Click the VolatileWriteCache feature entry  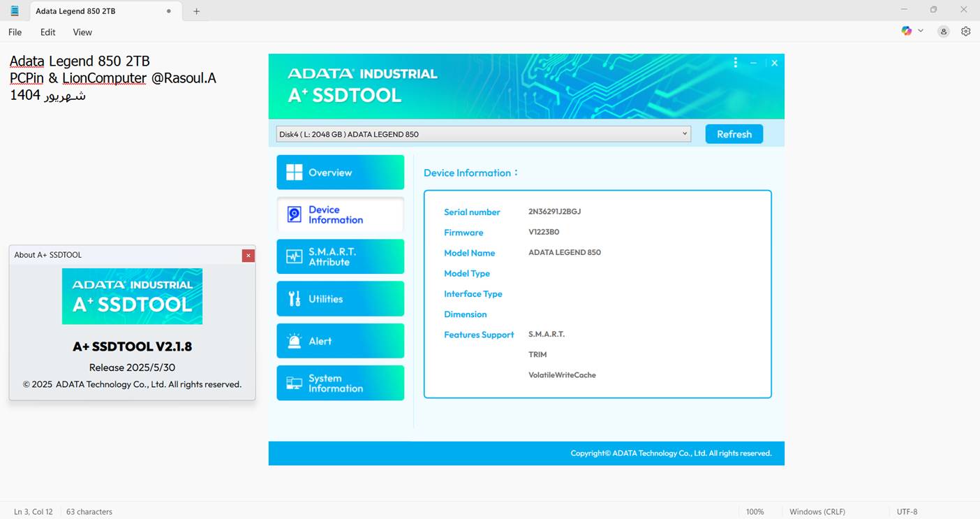562,375
